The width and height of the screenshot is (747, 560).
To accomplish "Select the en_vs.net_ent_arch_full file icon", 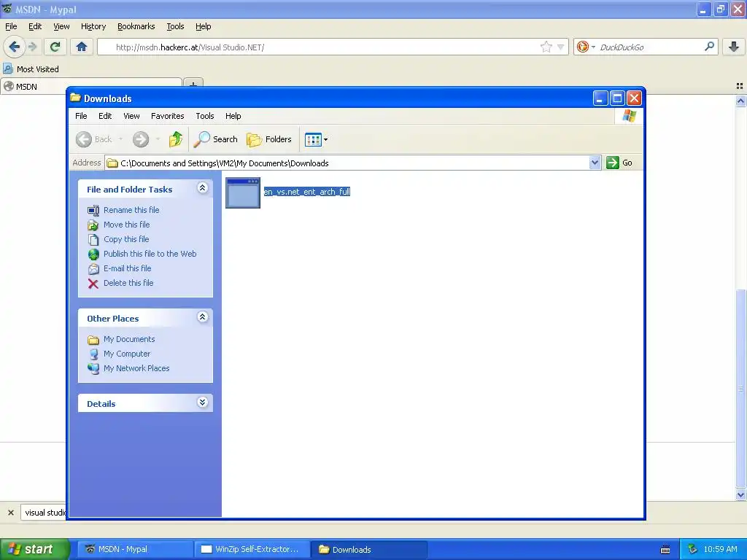I will tap(243, 192).
